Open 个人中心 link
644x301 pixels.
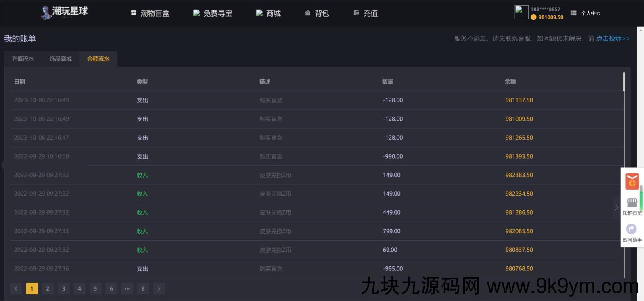click(591, 13)
